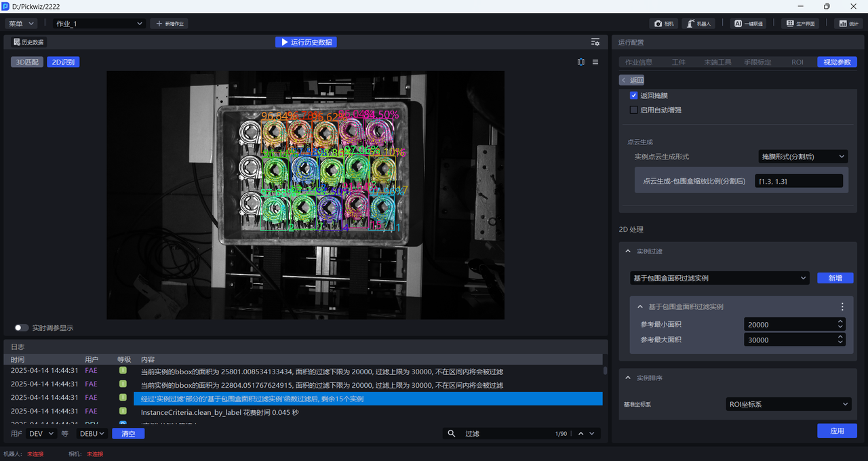Click the 运行历史数据 button
Image resolution: width=868 pixels, height=461 pixels.
(305, 42)
